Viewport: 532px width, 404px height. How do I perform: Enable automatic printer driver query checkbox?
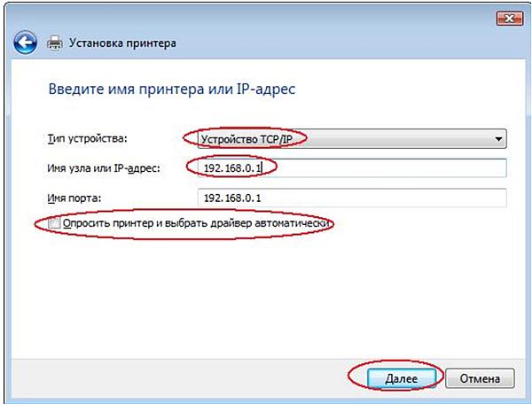(55, 224)
